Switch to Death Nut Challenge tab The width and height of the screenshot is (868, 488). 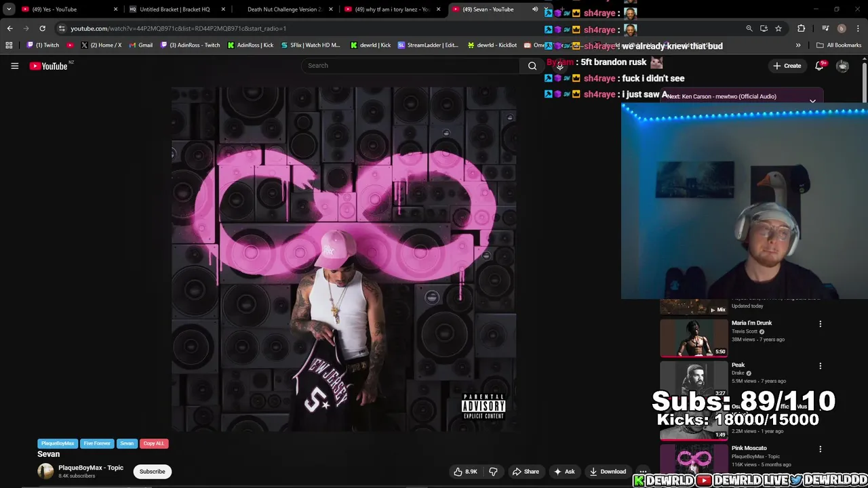(x=283, y=9)
